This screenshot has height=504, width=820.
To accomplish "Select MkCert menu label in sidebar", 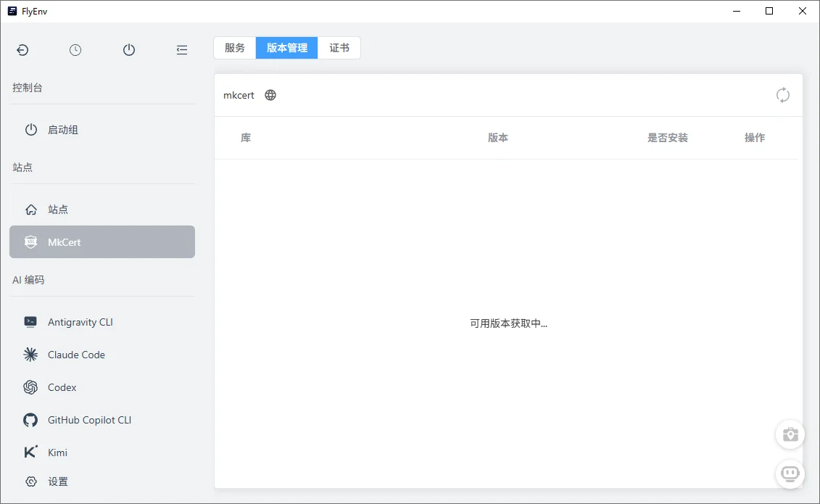I will (65, 242).
